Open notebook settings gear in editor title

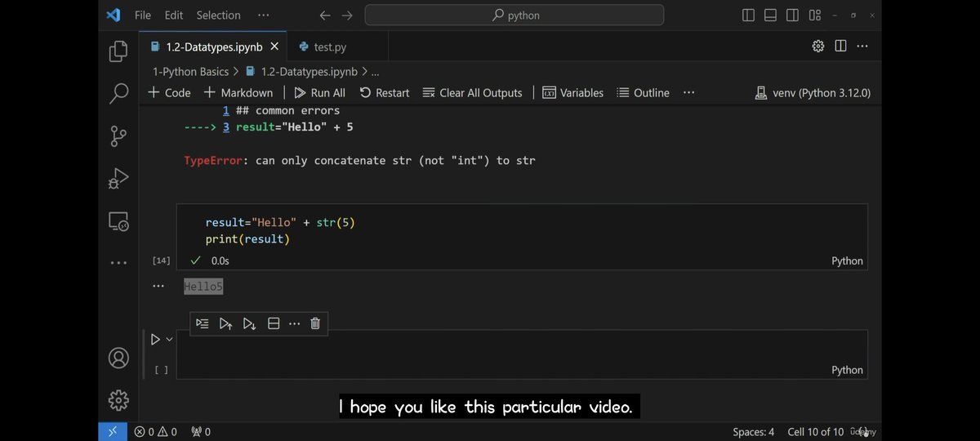(x=818, y=47)
